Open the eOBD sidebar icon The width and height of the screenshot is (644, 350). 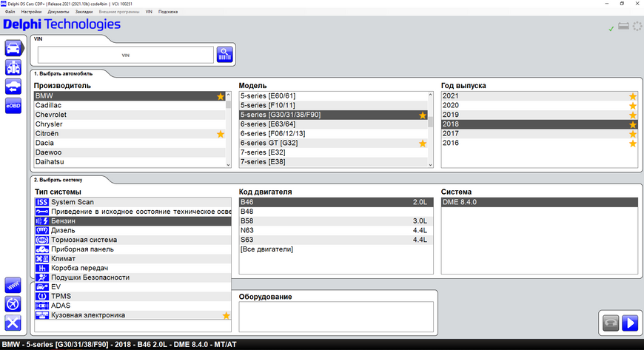pyautogui.click(x=13, y=106)
